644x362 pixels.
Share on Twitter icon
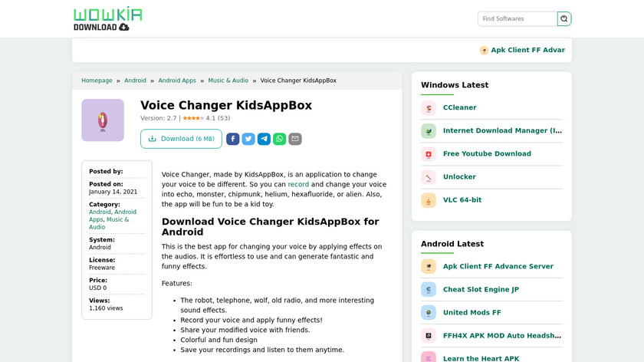(248, 139)
